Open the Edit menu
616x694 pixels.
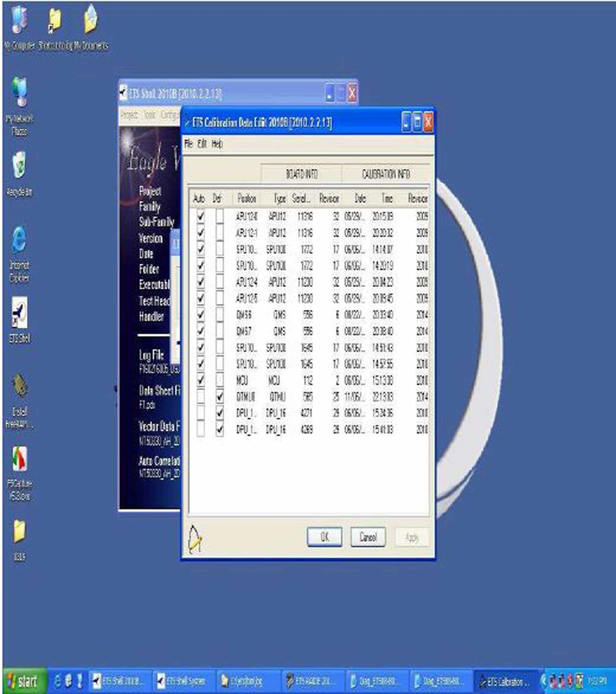202,144
